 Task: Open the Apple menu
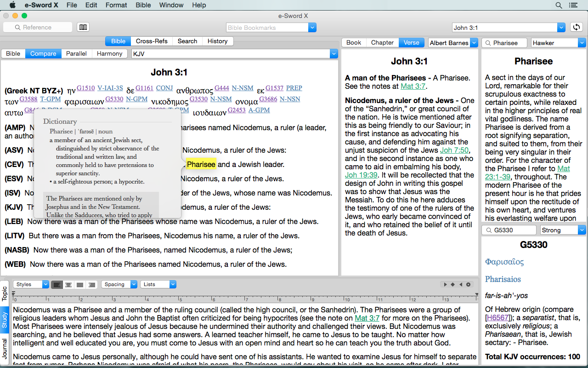[x=12, y=5]
